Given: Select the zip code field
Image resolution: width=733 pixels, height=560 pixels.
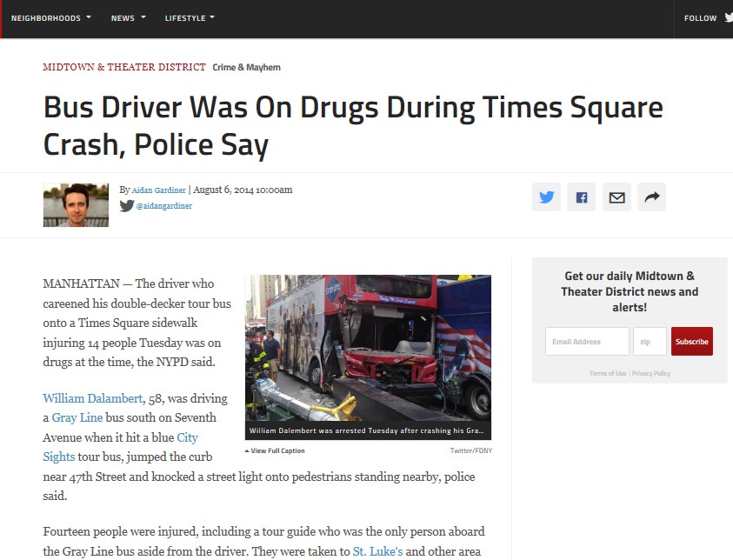Looking at the screenshot, I should point(649,341).
